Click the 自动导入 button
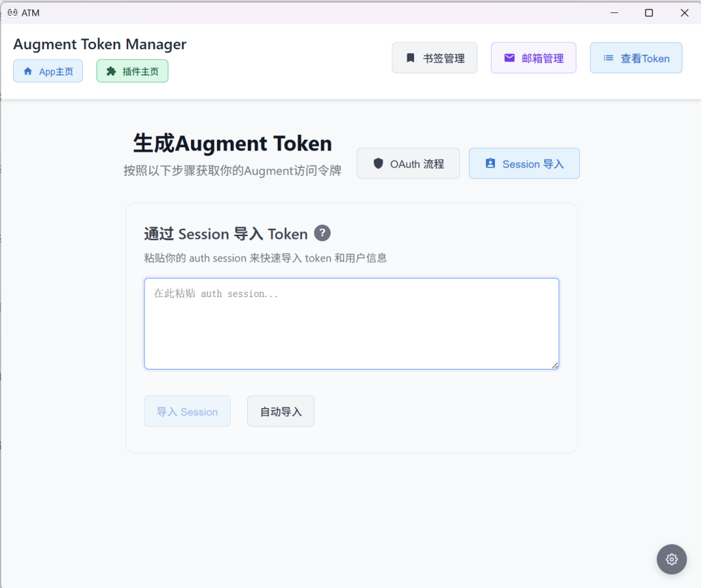 point(281,411)
